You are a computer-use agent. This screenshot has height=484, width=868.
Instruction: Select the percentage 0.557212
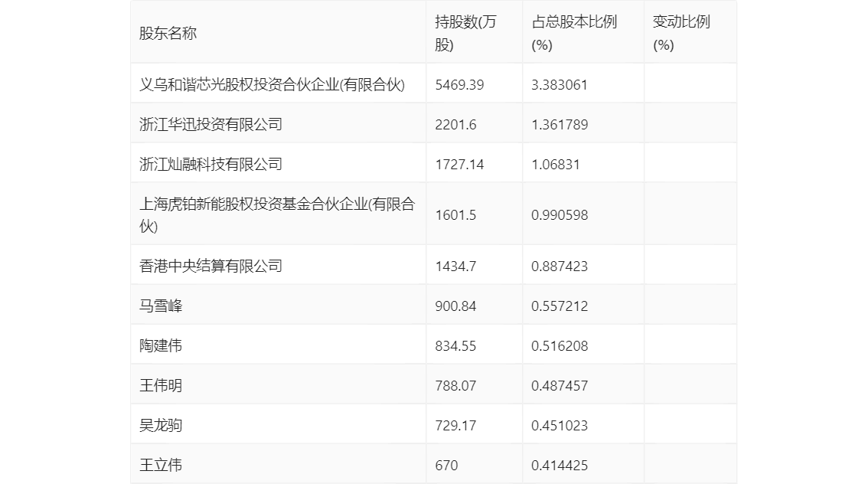pos(560,306)
